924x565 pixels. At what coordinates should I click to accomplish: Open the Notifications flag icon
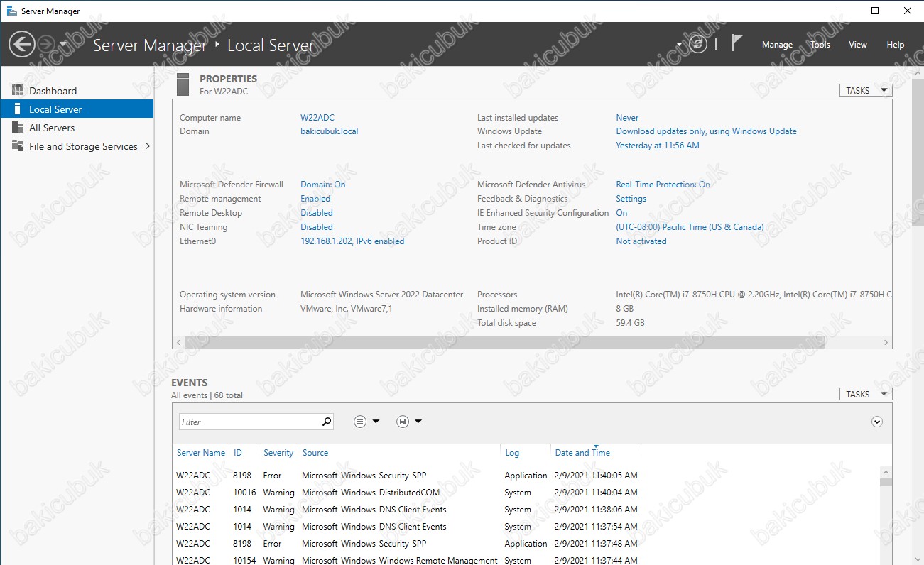click(737, 43)
